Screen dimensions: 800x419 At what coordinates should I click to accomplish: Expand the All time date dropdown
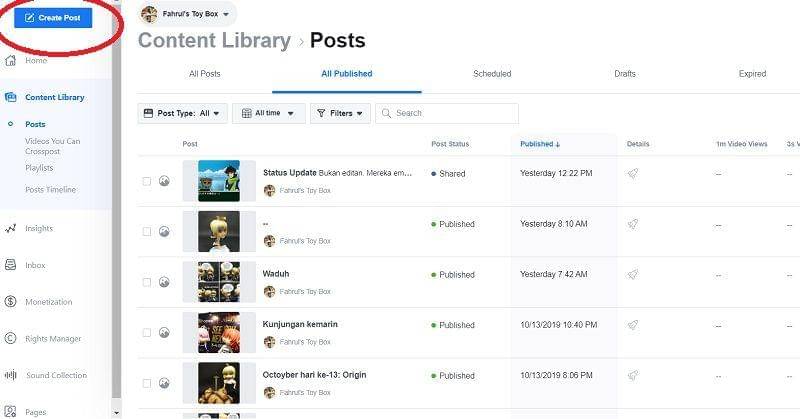(x=268, y=114)
